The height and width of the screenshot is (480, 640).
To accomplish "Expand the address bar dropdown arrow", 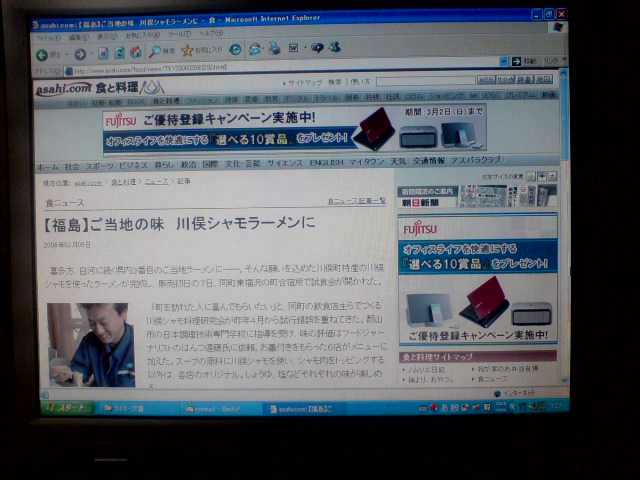I will [x=504, y=61].
